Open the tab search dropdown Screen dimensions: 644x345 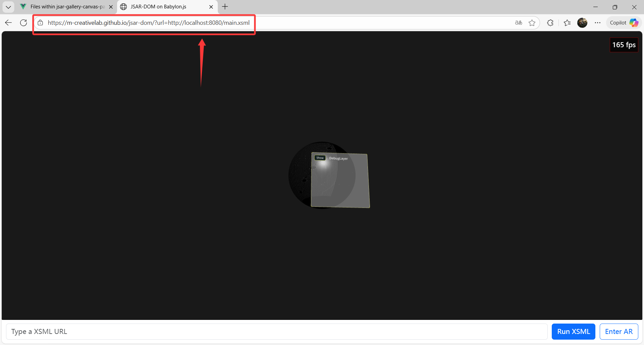(x=8, y=7)
